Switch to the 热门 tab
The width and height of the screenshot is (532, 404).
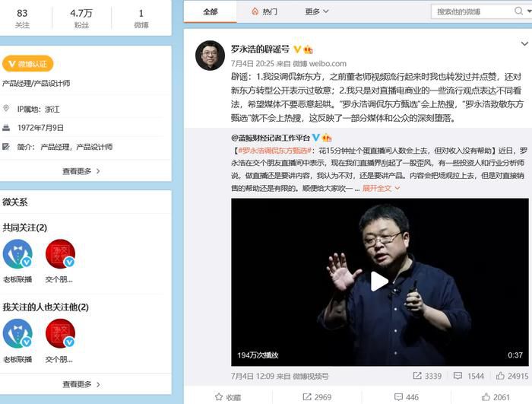[264, 12]
